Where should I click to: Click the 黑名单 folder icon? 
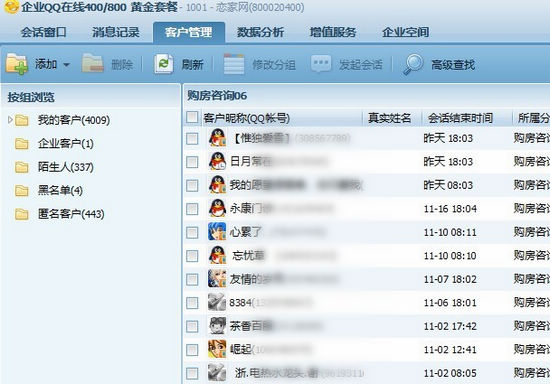tap(22, 191)
